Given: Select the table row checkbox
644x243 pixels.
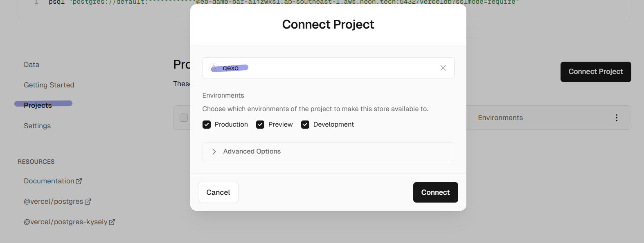Looking at the screenshot, I should tap(184, 118).
